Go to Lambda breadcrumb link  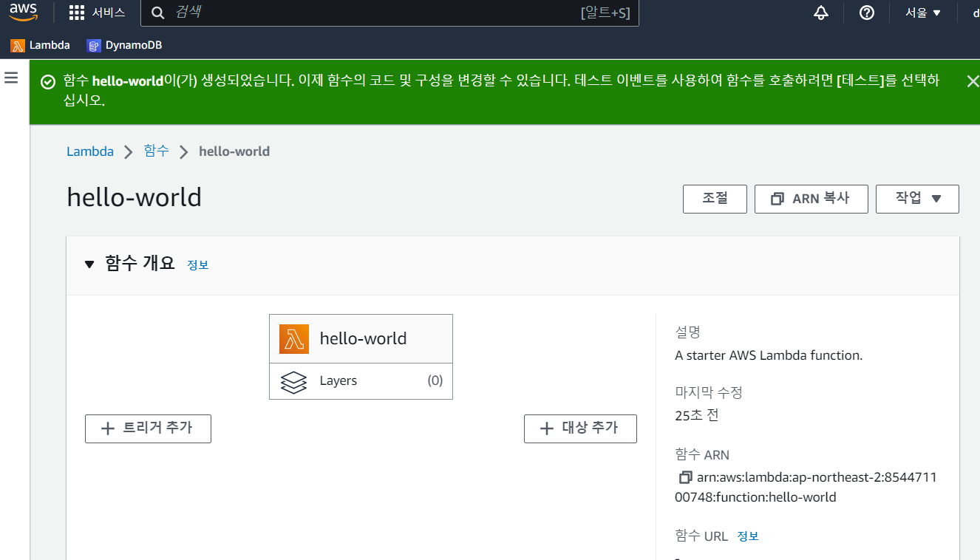pos(90,151)
